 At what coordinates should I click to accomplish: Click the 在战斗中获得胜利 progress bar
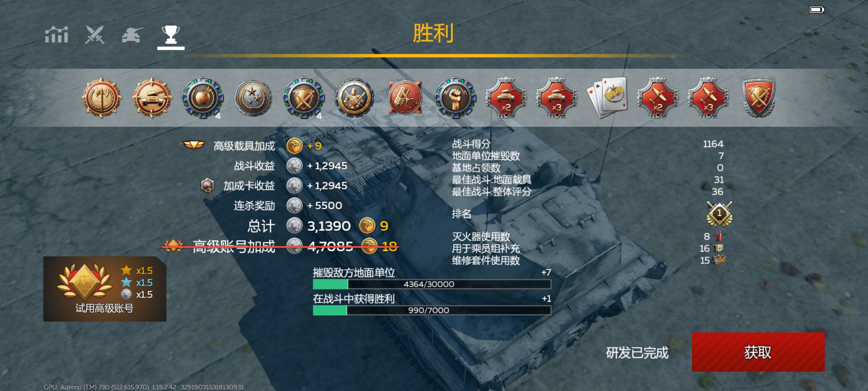(x=432, y=310)
